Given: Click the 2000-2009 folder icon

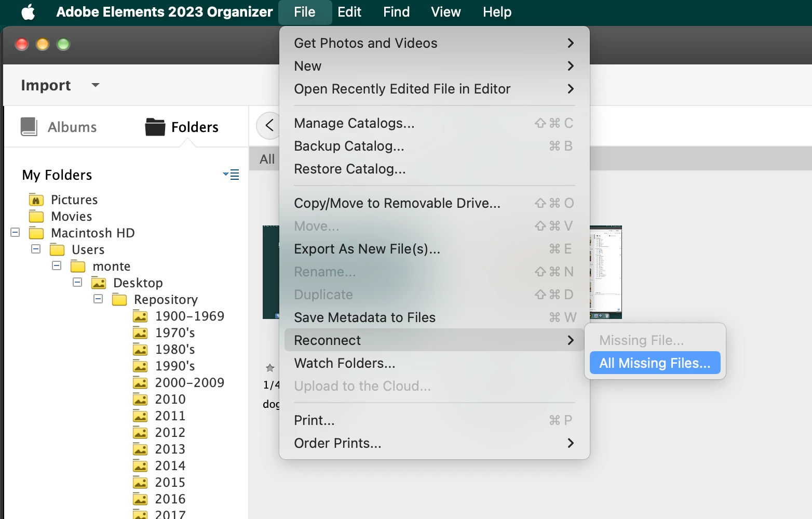Looking at the screenshot, I should click(x=140, y=383).
